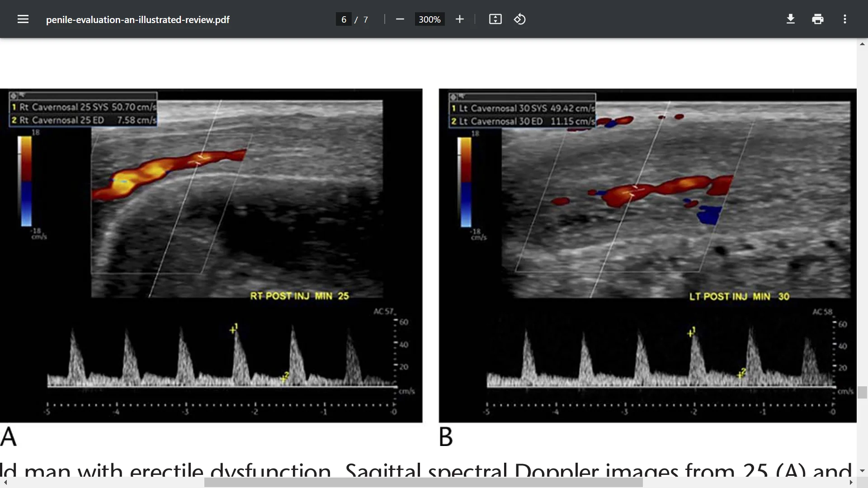This screenshot has height=488, width=868.
Task: Download the PDF file
Action: pyautogui.click(x=791, y=19)
